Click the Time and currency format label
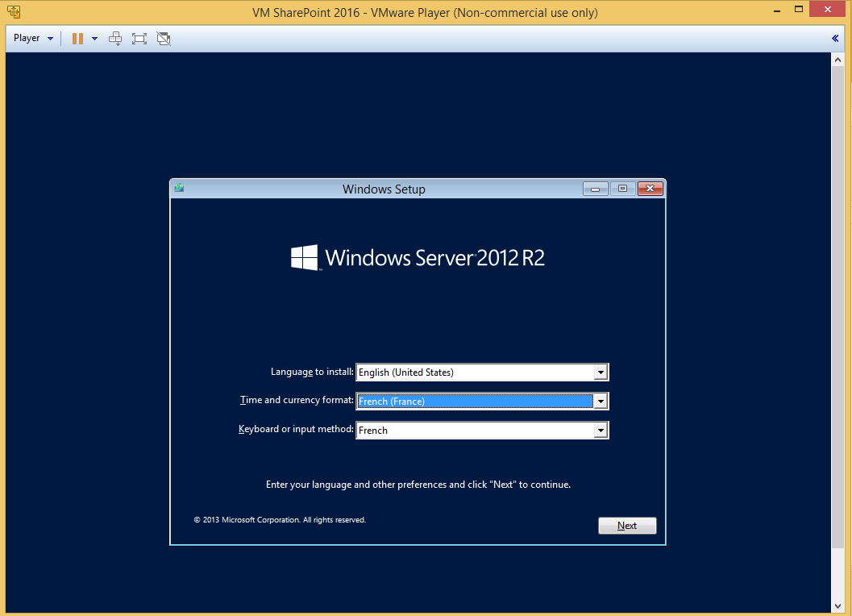Image resolution: width=852 pixels, height=616 pixels. point(297,400)
